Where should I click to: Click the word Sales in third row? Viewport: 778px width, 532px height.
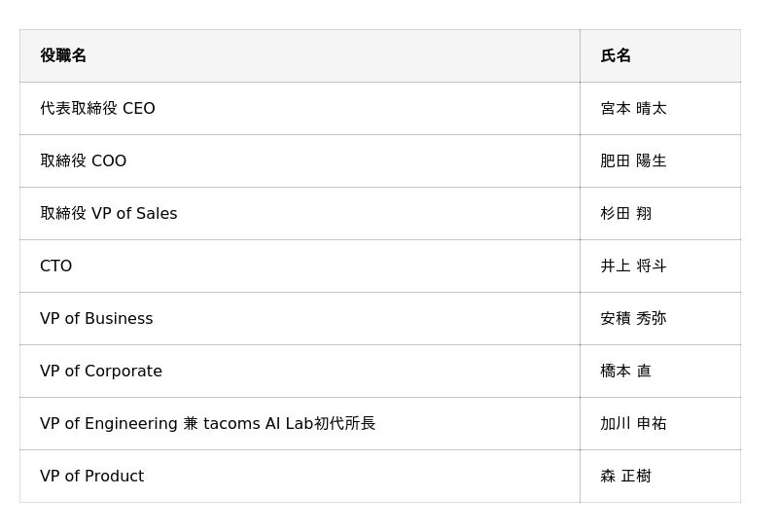point(157,214)
